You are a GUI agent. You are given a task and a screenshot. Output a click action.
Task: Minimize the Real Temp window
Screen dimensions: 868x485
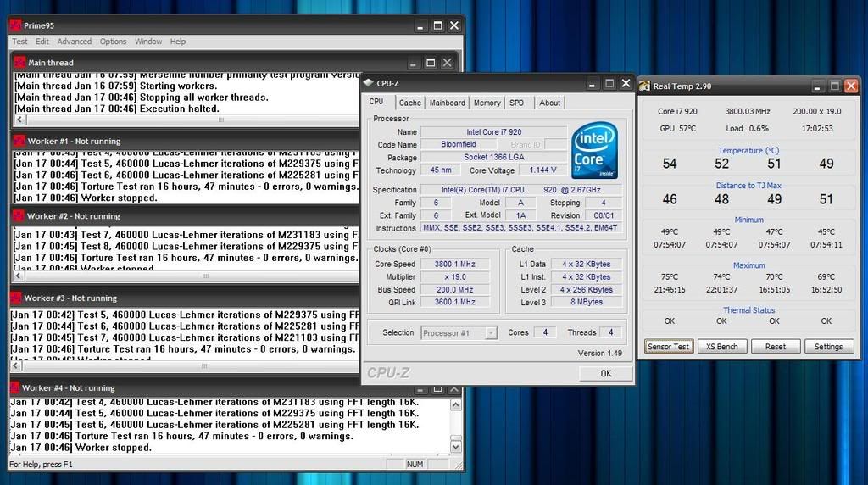[x=818, y=86]
